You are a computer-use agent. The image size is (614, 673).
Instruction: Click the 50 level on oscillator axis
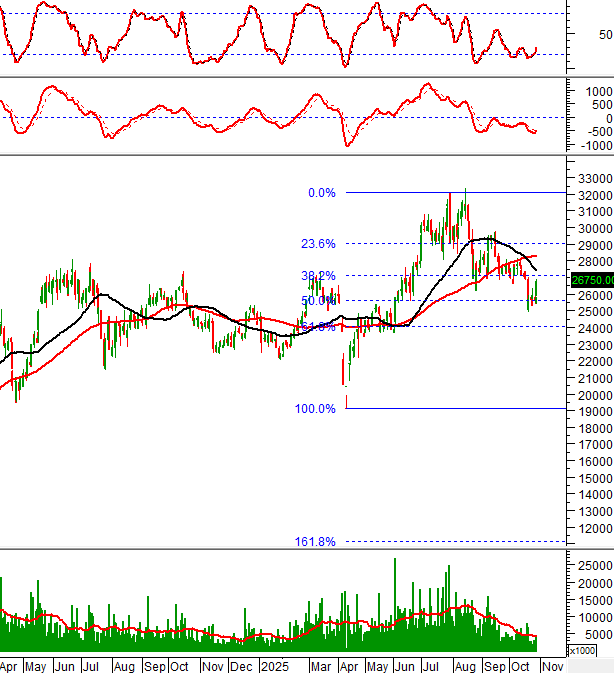pyautogui.click(x=606, y=35)
